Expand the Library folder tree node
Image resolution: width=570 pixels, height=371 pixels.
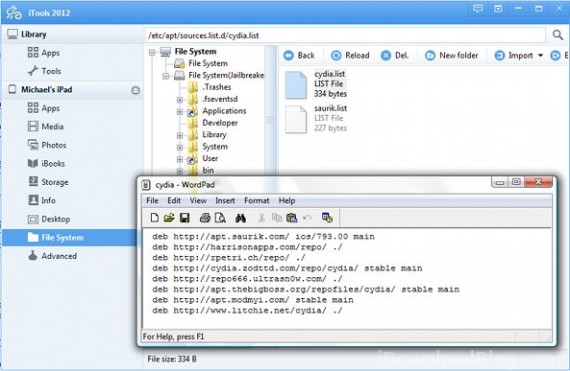pos(180,135)
